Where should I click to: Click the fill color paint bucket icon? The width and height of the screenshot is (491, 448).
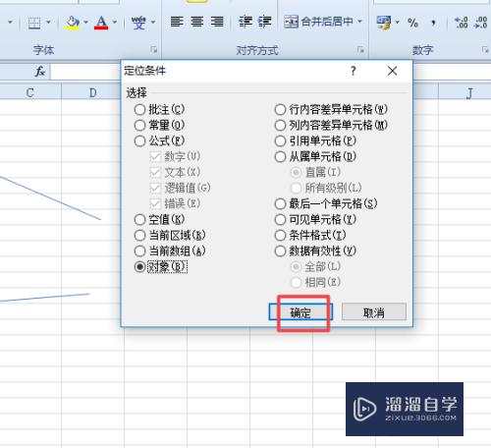click(72, 23)
